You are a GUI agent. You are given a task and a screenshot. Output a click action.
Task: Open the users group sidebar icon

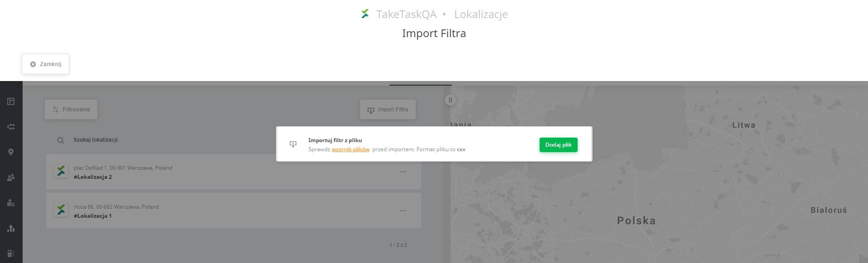tap(11, 177)
